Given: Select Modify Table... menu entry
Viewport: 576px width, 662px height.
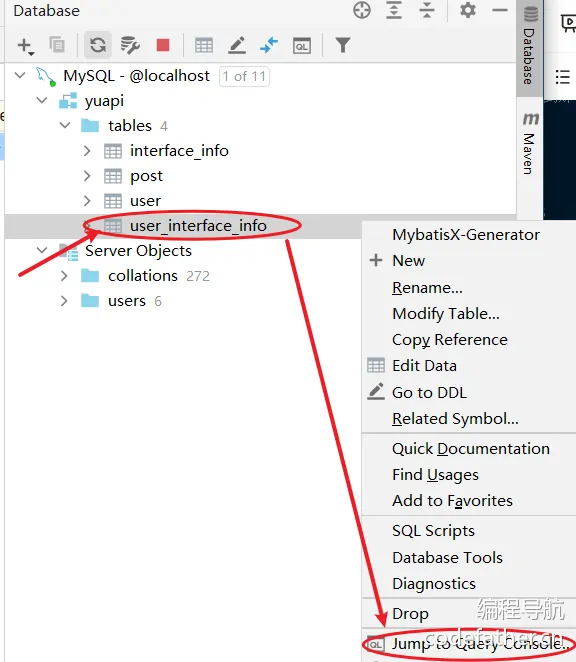Looking at the screenshot, I should click(446, 314).
